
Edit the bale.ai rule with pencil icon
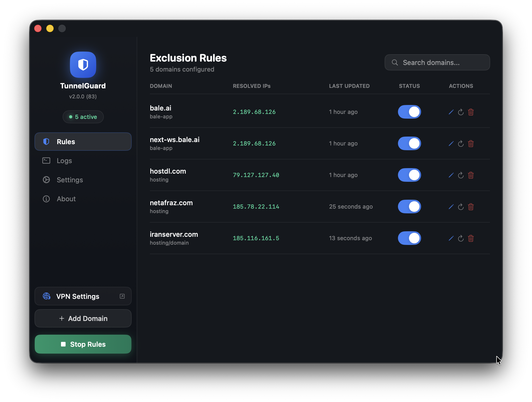coord(451,112)
